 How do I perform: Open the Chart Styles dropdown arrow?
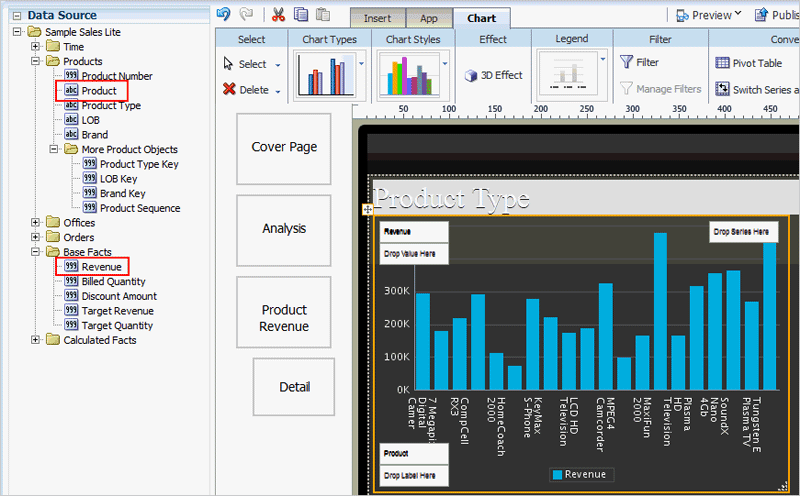click(x=445, y=62)
